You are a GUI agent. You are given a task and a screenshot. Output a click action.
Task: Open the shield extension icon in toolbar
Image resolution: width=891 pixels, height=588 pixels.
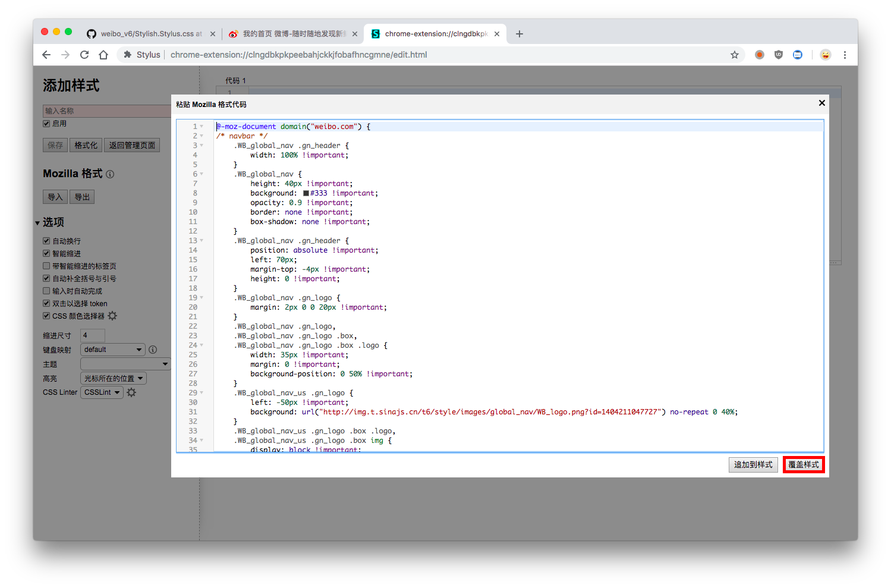779,55
